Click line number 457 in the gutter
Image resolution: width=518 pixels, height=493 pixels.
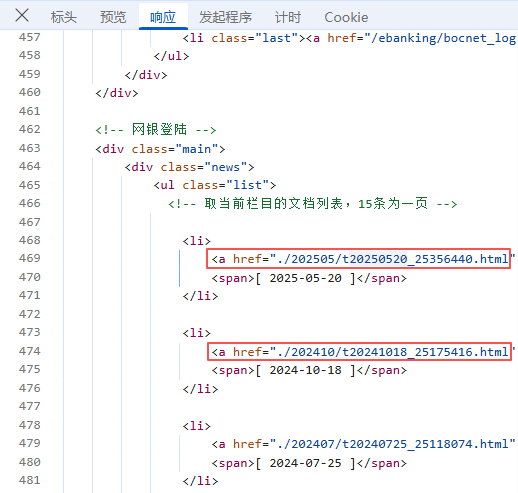click(x=30, y=37)
